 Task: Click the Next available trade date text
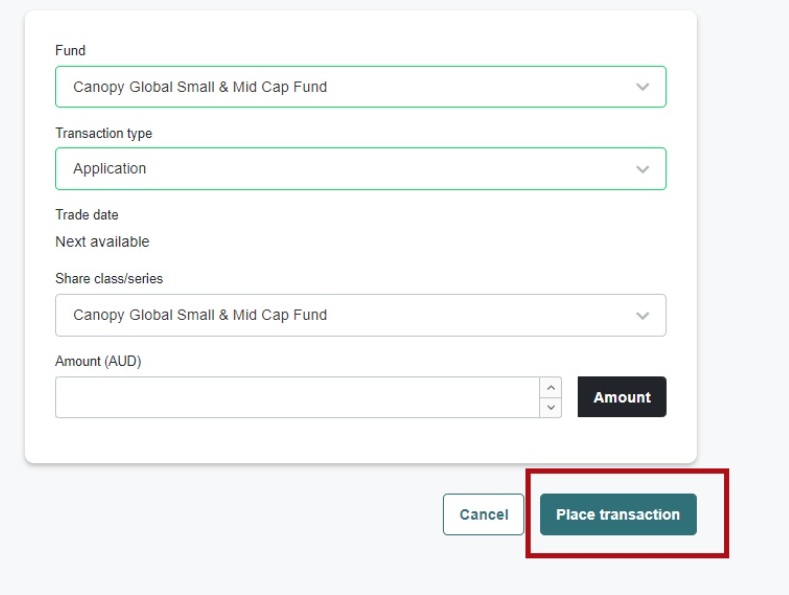pyautogui.click(x=102, y=241)
